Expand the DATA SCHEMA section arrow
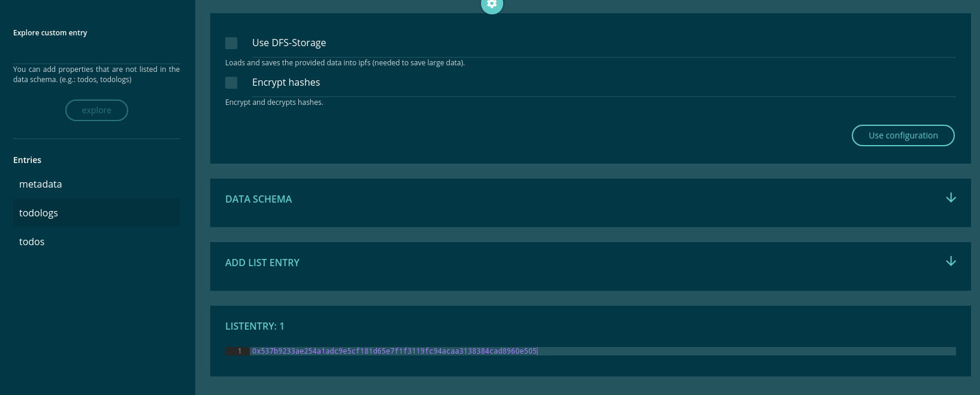This screenshot has width=980, height=395. click(x=951, y=198)
